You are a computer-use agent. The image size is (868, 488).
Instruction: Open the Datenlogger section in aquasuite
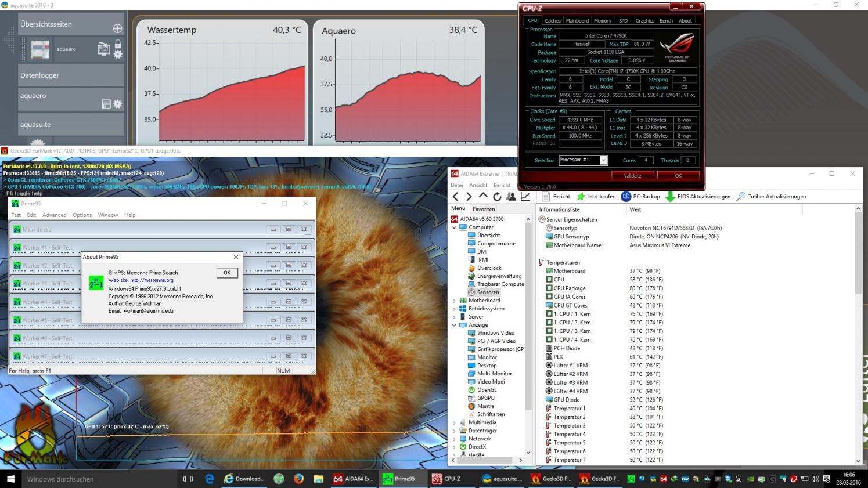[71, 75]
